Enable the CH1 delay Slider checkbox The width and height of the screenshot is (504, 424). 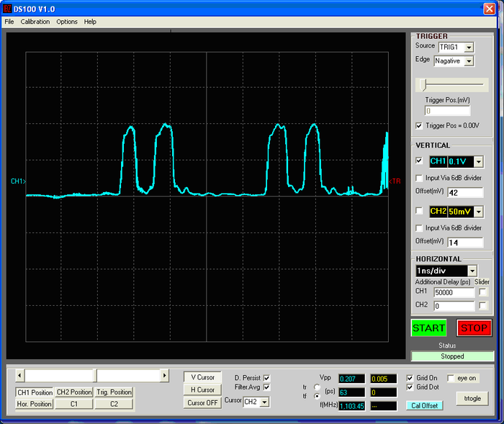tap(482, 292)
